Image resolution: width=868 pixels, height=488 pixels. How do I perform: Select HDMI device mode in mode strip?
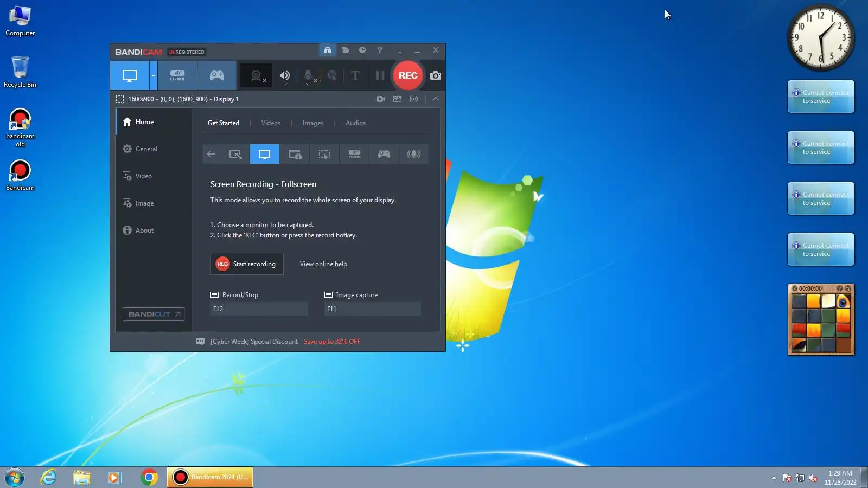click(x=354, y=154)
